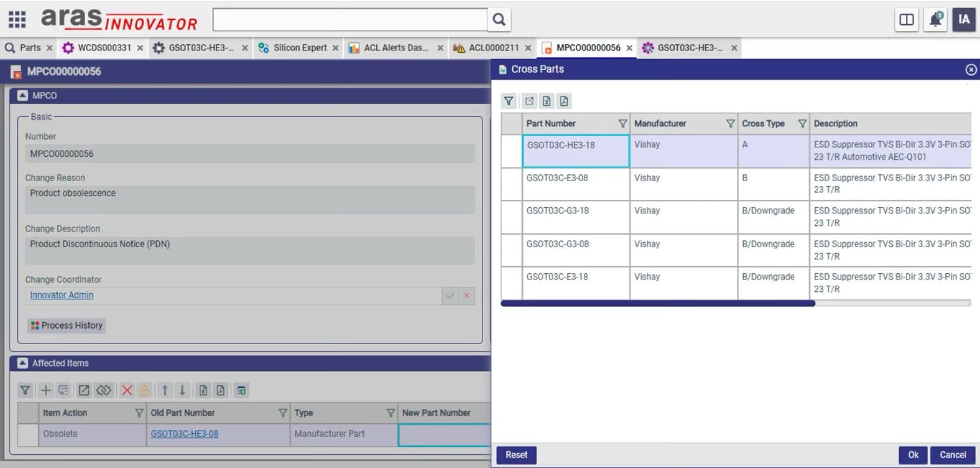This screenshot has width=980, height=468.
Task: Click the search magnifier button
Action: [499, 19]
